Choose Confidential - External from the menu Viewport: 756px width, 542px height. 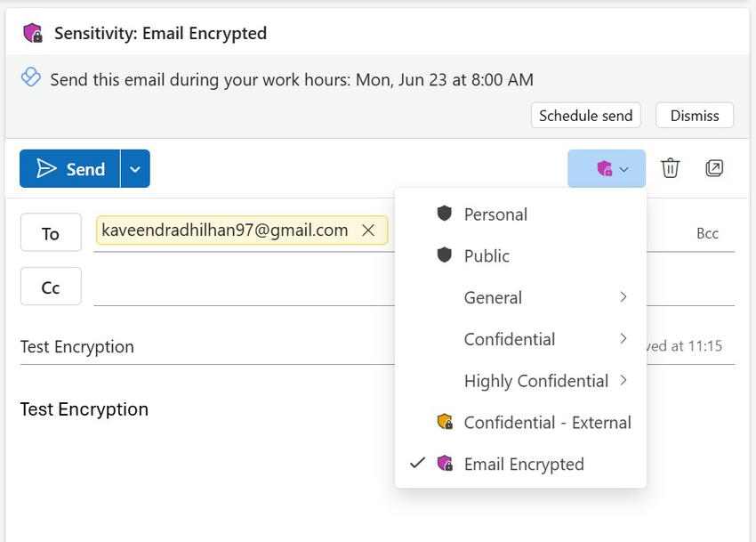pos(546,422)
